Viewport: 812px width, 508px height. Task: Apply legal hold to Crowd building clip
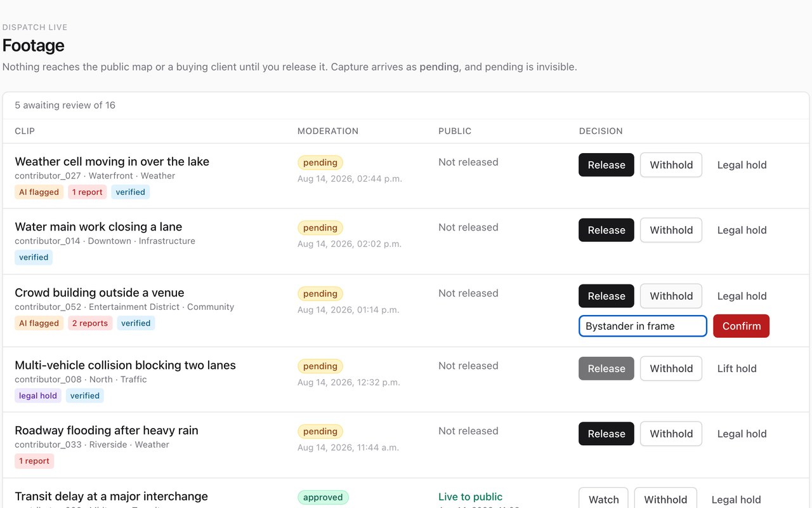(742, 296)
